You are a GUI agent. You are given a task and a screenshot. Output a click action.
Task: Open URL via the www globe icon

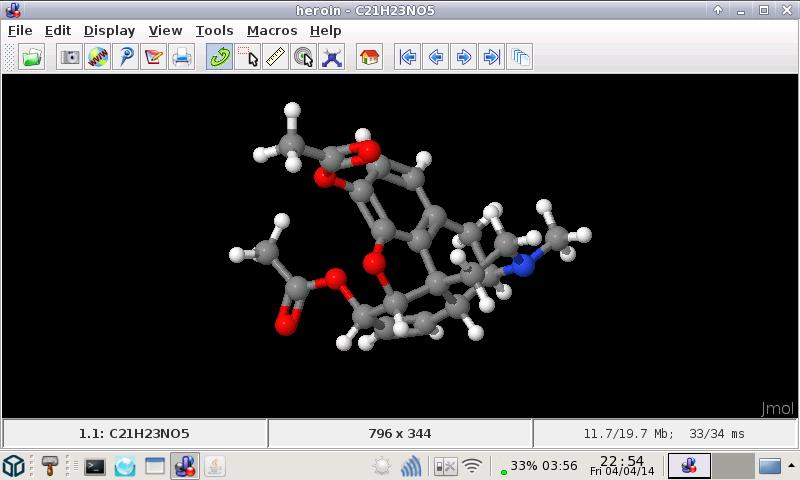[x=97, y=57]
